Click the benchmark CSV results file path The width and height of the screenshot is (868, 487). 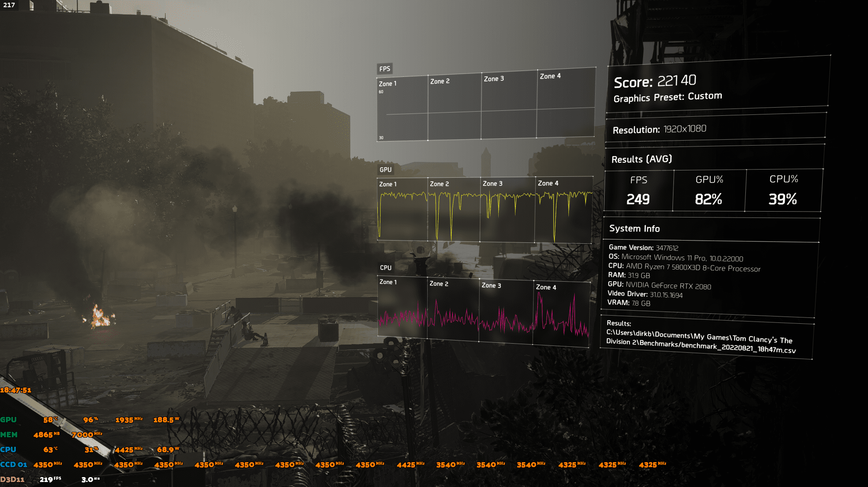click(x=701, y=341)
